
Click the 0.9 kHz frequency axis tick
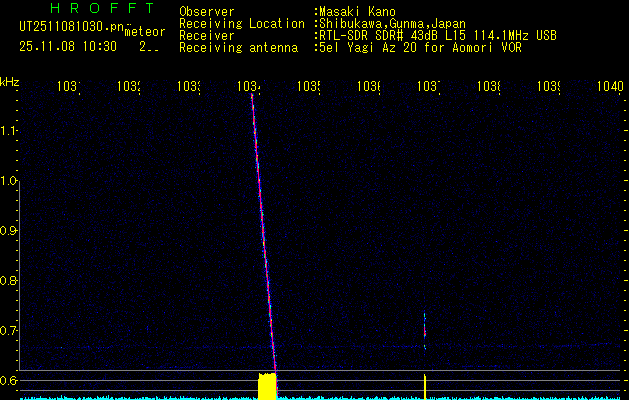[10, 231]
